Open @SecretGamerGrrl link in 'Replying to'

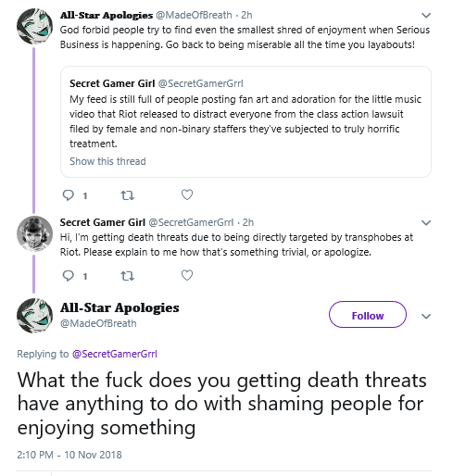click(115, 354)
